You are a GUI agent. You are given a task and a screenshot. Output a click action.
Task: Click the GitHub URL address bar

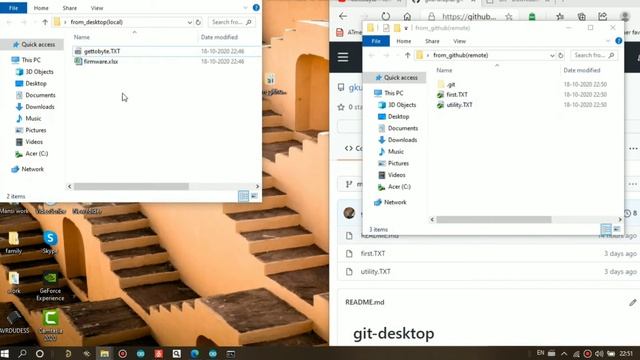(x=469, y=16)
